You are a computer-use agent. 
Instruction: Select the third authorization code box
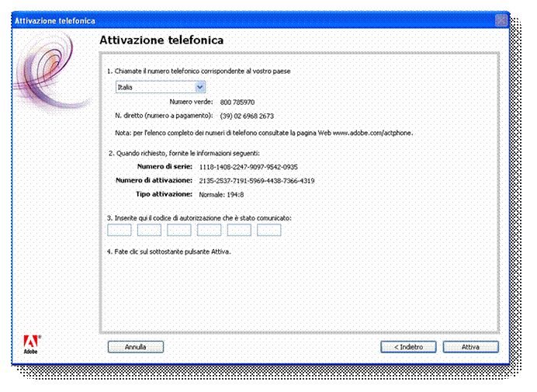coord(179,230)
